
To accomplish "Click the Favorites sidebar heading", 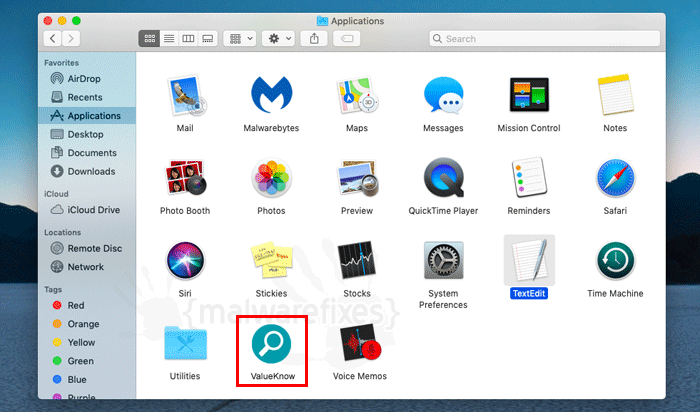I will pyautogui.click(x=62, y=63).
